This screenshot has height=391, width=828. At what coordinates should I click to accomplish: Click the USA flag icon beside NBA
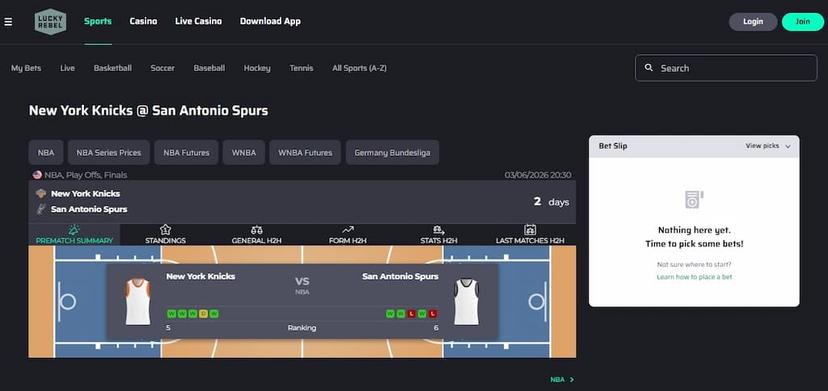(37, 175)
